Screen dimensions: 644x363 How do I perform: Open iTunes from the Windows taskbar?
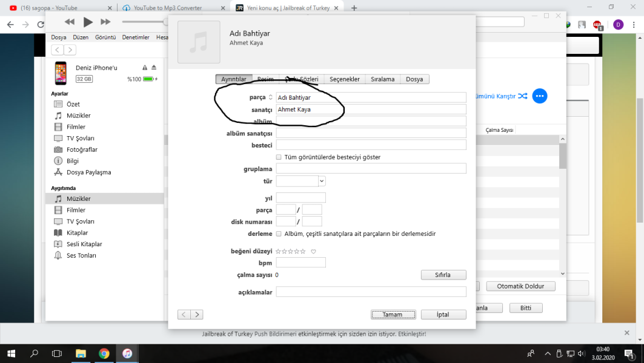click(x=127, y=353)
